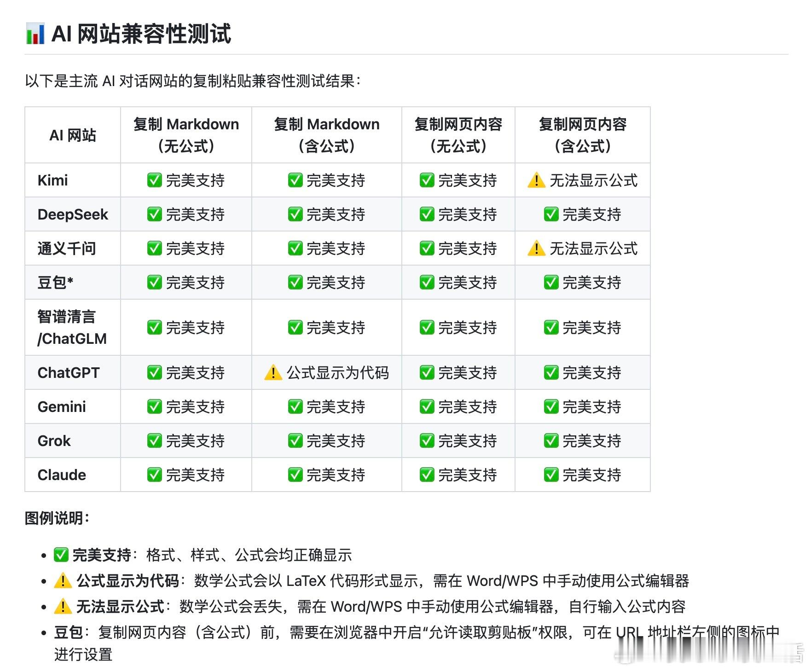Click the bold legend term "公式显示为代码"
811x672 pixels.
coord(127,580)
